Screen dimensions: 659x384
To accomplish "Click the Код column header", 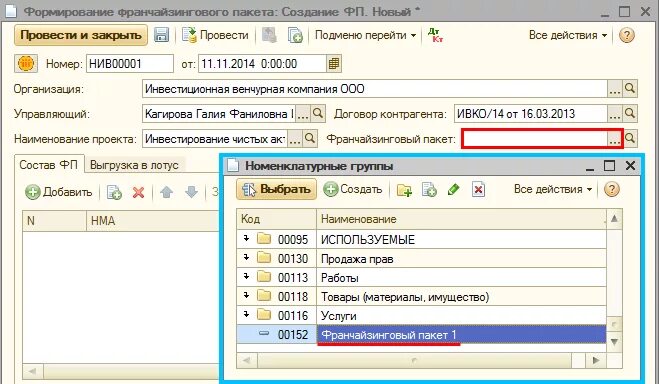I will point(276,219).
